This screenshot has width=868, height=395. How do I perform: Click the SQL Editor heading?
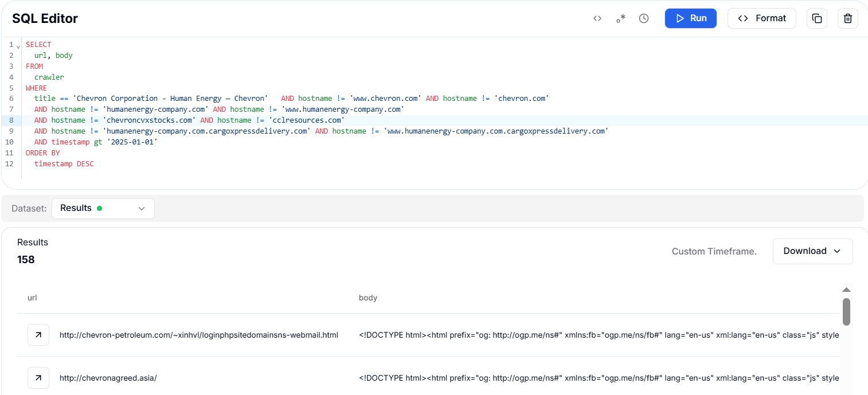click(45, 18)
